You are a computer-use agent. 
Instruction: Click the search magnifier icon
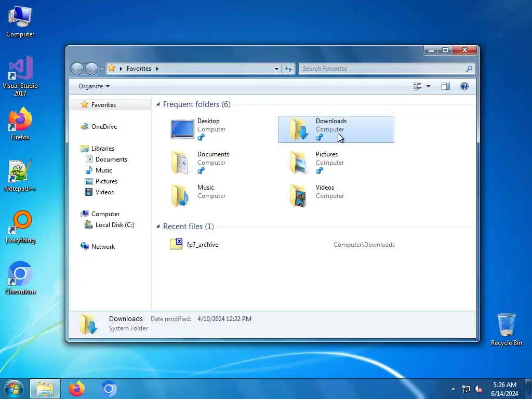469,69
